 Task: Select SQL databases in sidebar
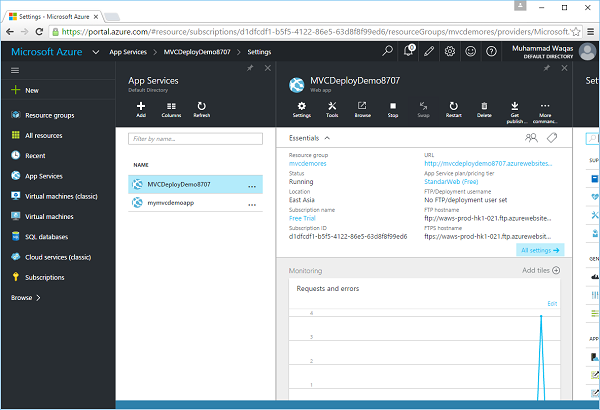click(x=46, y=237)
